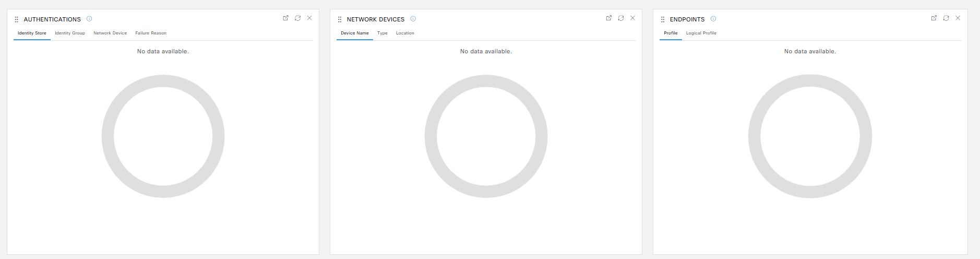980x259 pixels.
Task: Open the Location tab
Action: (405, 33)
